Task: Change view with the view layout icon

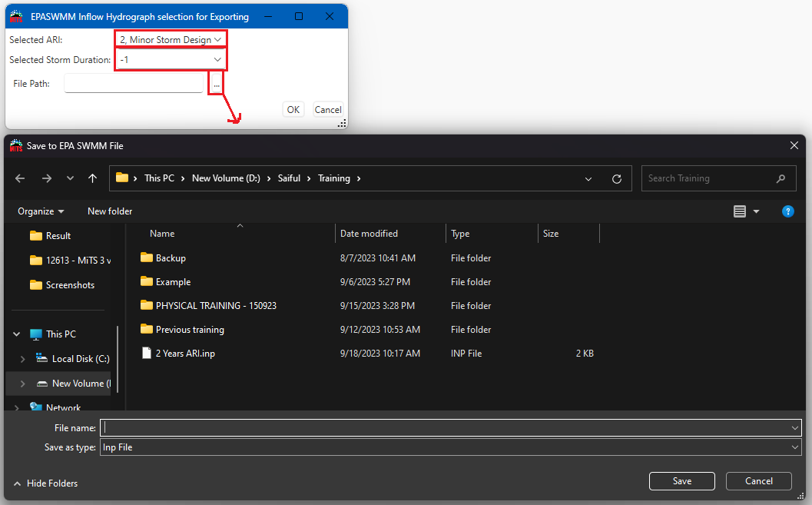Action: [x=740, y=211]
